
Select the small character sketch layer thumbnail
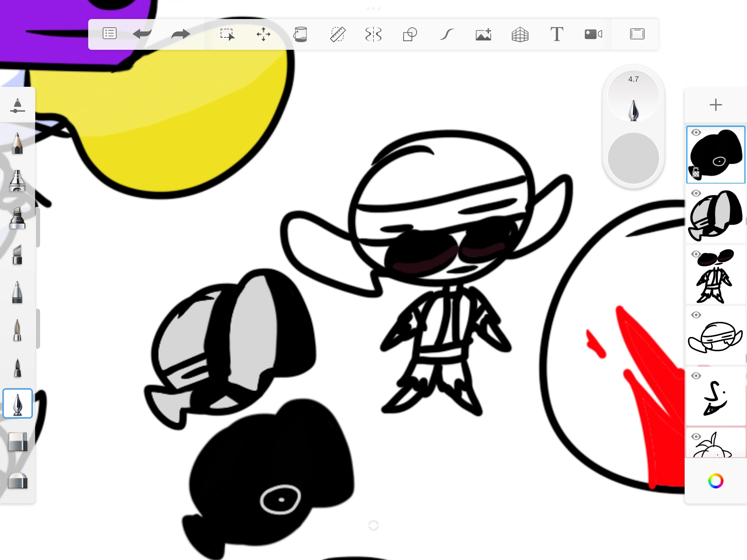(x=716, y=275)
